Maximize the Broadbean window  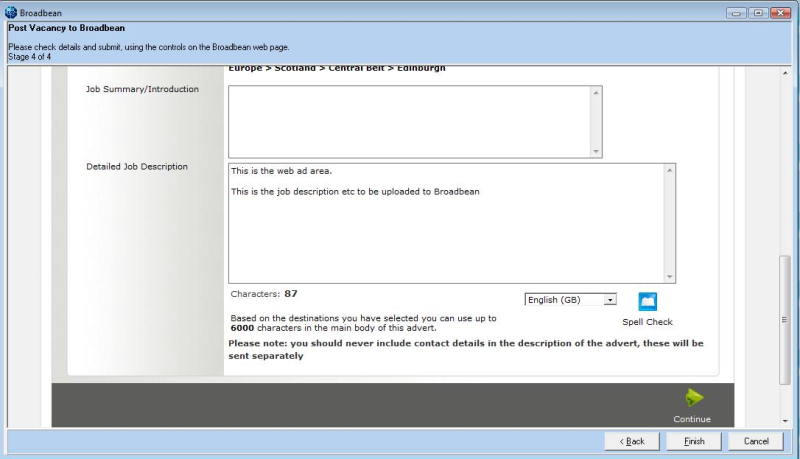pos(758,13)
